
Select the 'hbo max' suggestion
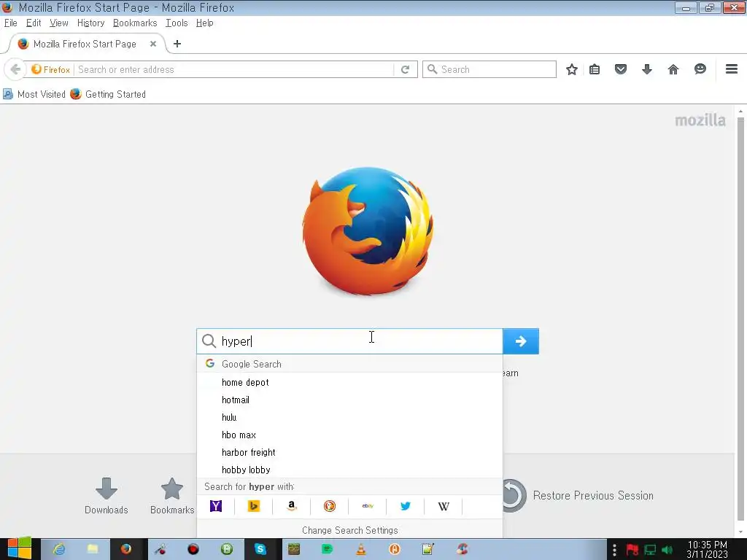[349, 435]
